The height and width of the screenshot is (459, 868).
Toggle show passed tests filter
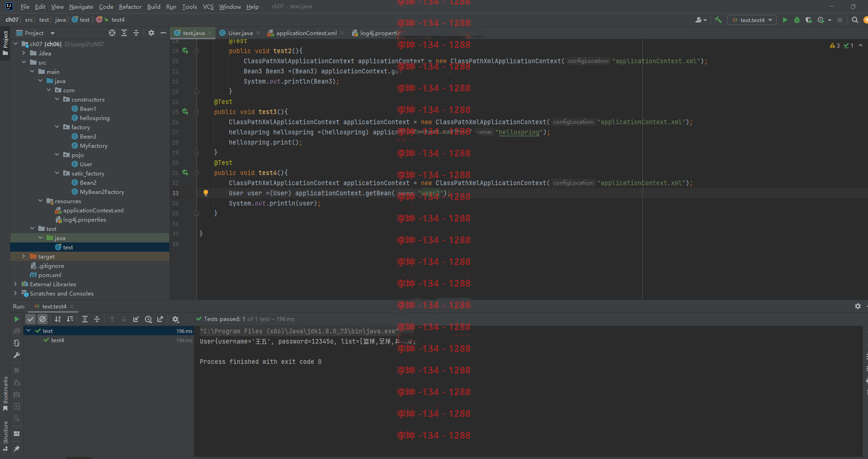[30, 319]
